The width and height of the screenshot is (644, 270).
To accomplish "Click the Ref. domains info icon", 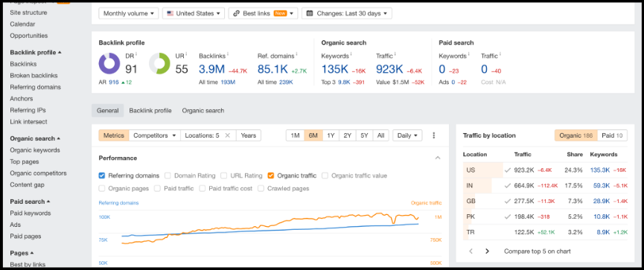I will pos(297,54).
